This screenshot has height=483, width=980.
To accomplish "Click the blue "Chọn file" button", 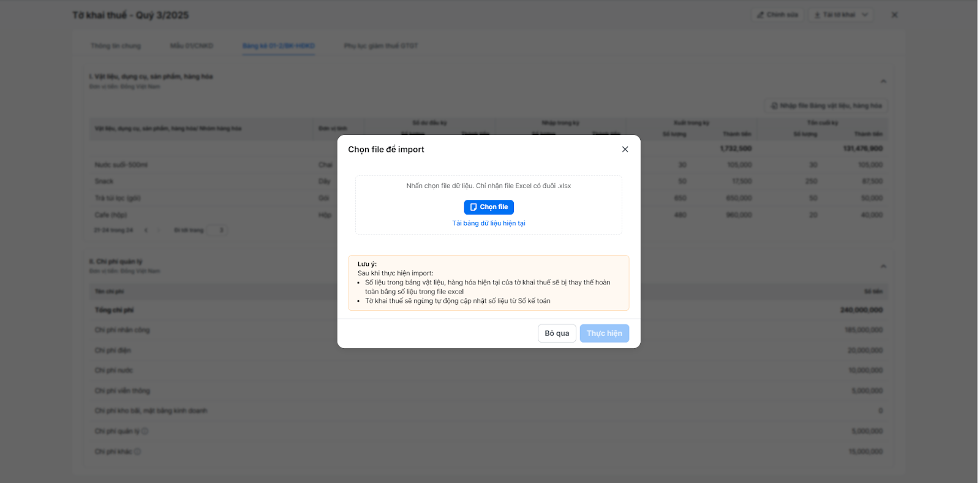I will coord(488,207).
